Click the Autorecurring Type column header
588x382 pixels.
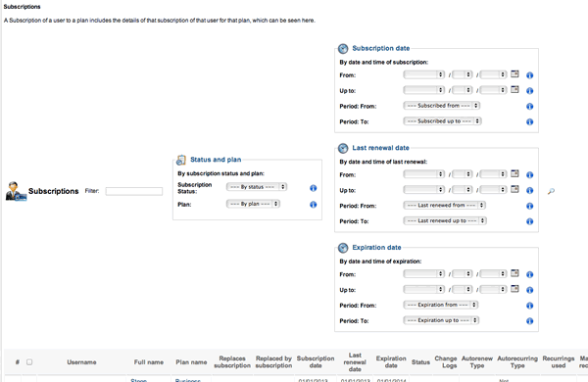(x=517, y=361)
